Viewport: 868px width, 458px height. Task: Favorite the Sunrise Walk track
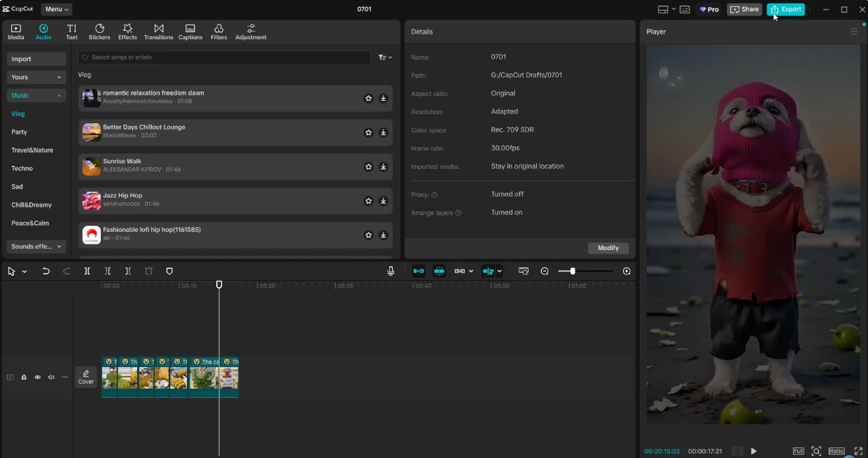point(368,167)
